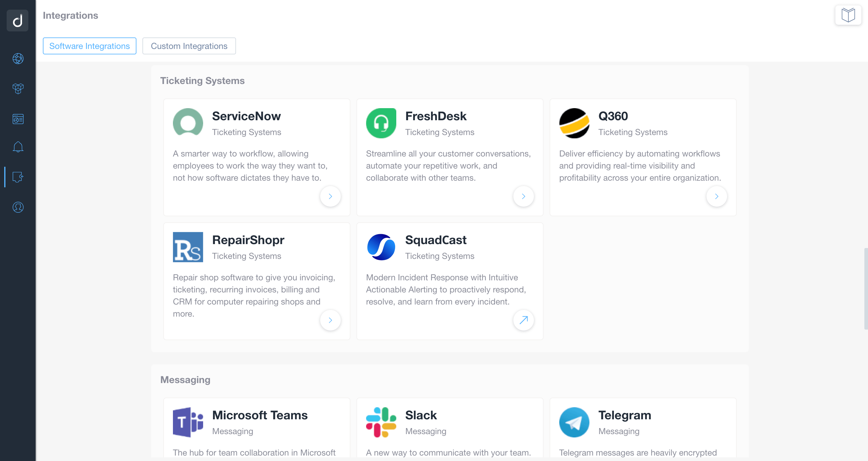Expand the FreshDesk integration details

click(523, 197)
